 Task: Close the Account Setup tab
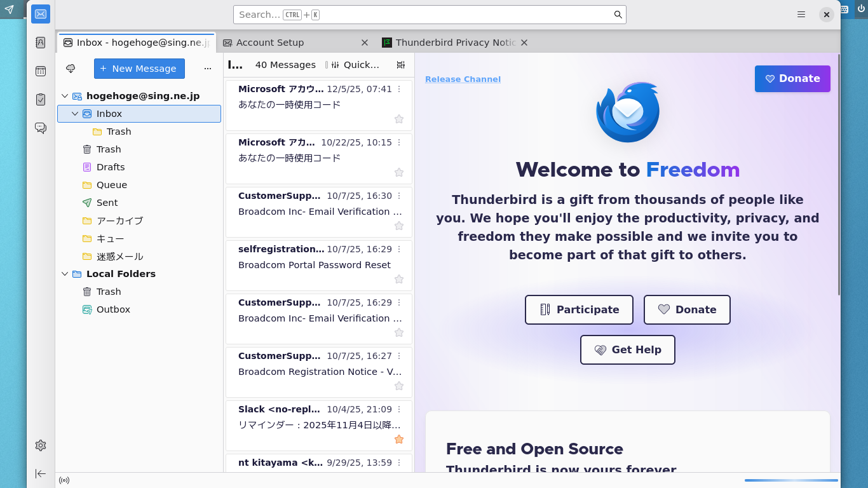click(365, 43)
